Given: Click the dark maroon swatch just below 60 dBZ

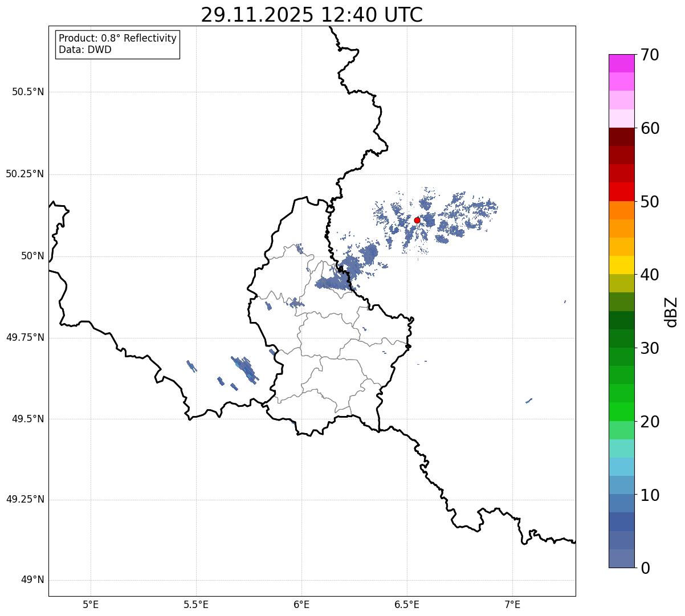Looking at the screenshot, I should 622,137.
